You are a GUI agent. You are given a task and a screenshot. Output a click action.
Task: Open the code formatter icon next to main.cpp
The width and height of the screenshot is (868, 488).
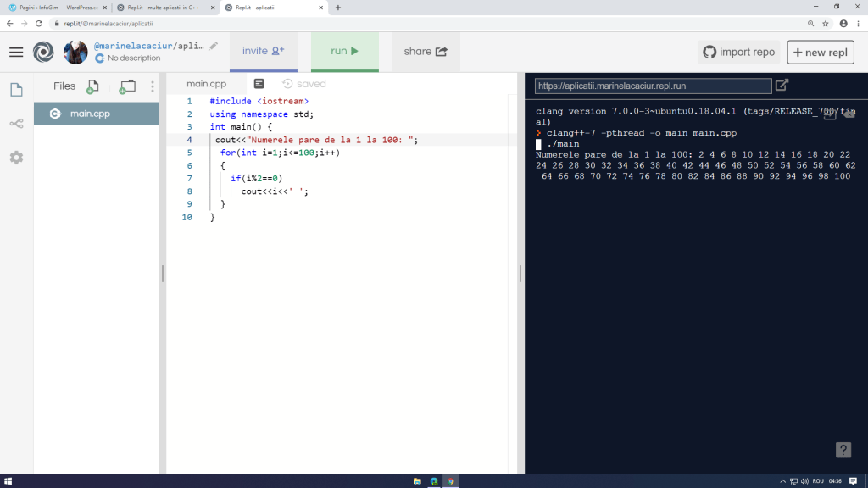(259, 84)
